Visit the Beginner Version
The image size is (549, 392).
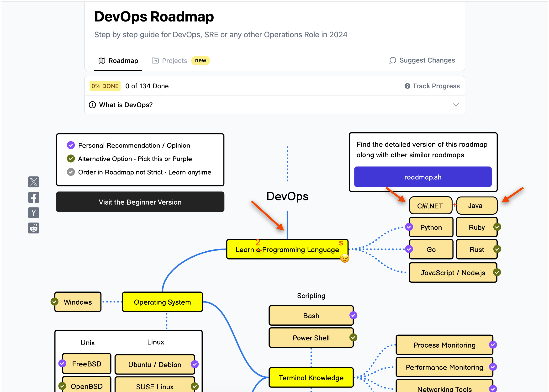140,201
